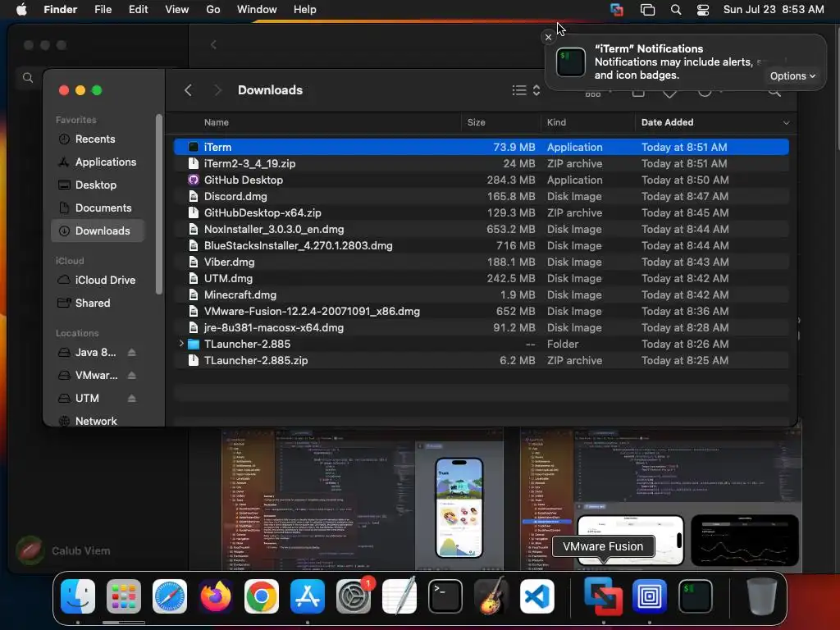The height and width of the screenshot is (630, 840).
Task: Open Finder from the Dock
Action: tap(78, 596)
